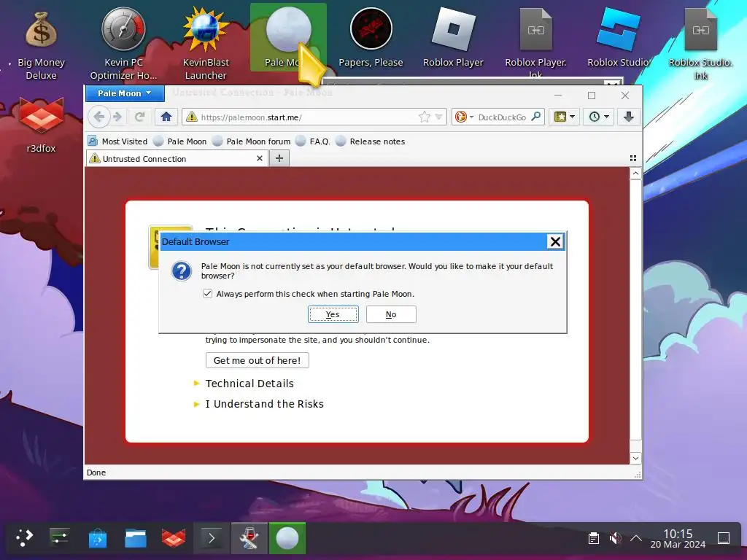Click the page scrollbar up arrow

pos(635,174)
